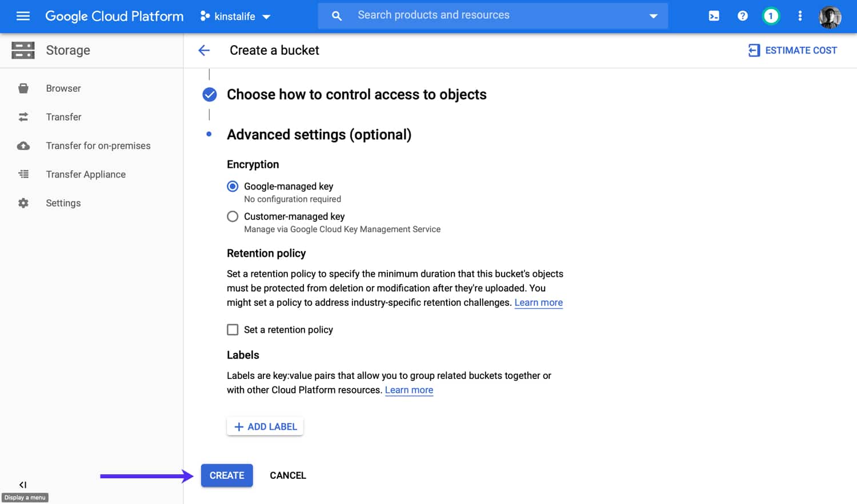
Task: Open the Estimate Cost calculator
Action: [793, 50]
